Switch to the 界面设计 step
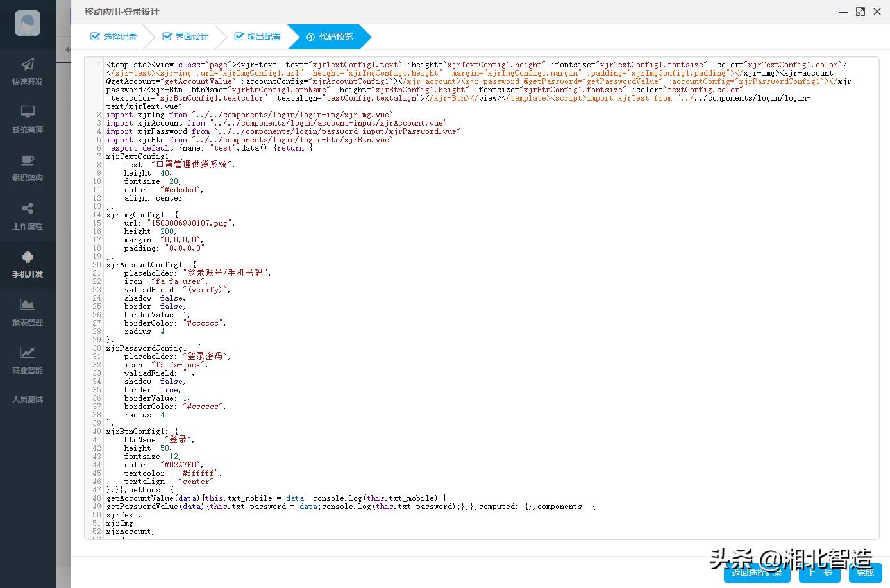The height and width of the screenshot is (588, 890). pos(192,37)
